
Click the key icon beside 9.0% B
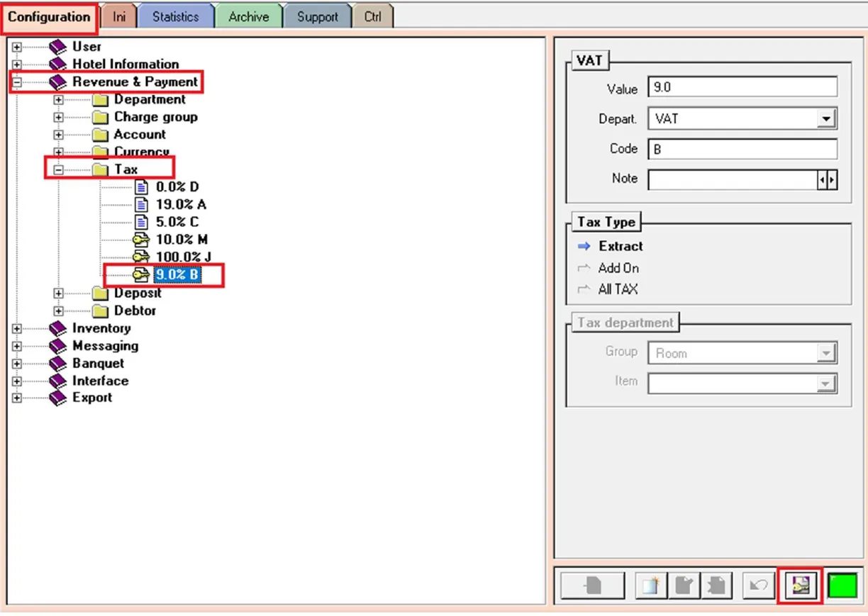pyautogui.click(x=141, y=275)
